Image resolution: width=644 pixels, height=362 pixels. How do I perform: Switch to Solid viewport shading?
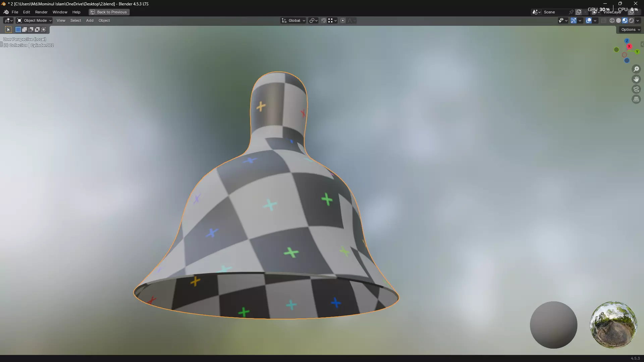click(x=619, y=20)
